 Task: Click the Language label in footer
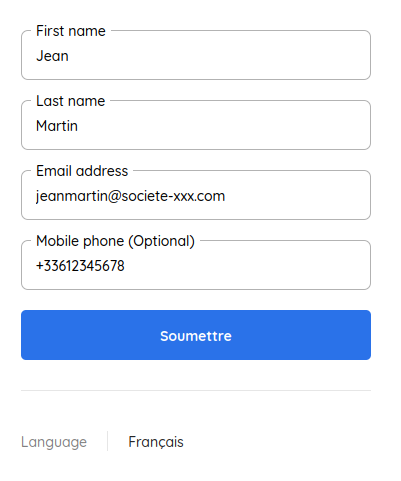coord(54,442)
